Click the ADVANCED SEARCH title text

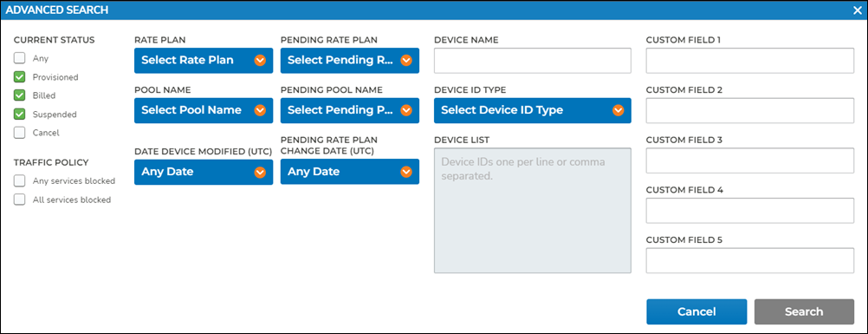click(57, 10)
